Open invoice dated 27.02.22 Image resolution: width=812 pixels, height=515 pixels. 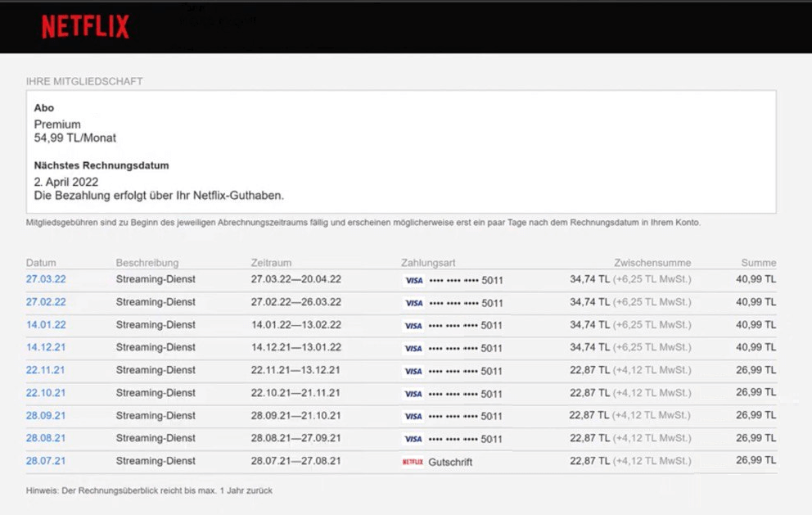tap(46, 301)
